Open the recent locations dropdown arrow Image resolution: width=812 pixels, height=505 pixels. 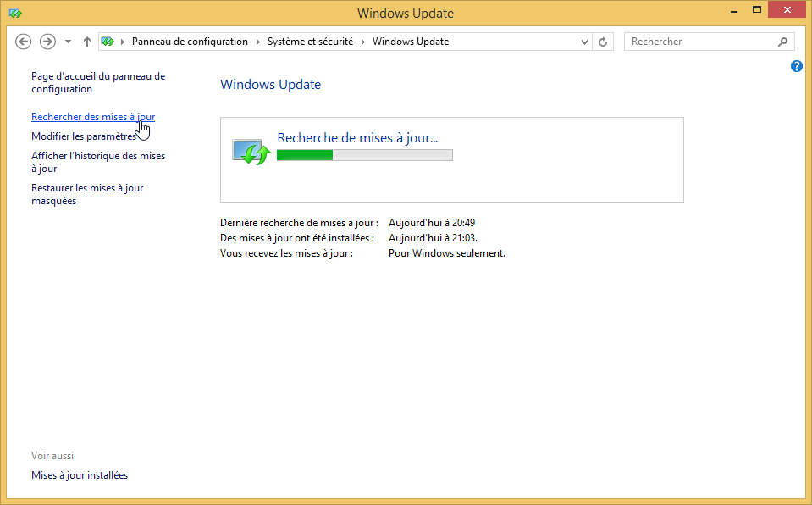click(x=68, y=42)
